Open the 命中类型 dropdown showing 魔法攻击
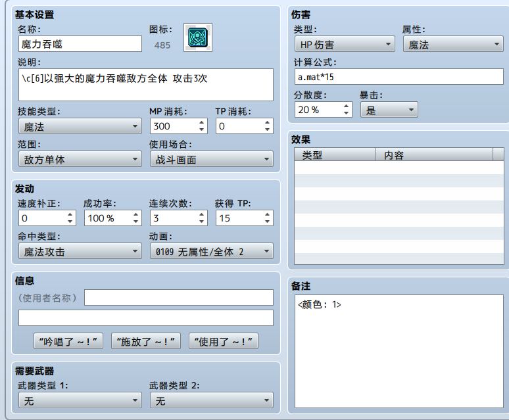Screen dimensions: 509x420 click(80, 251)
